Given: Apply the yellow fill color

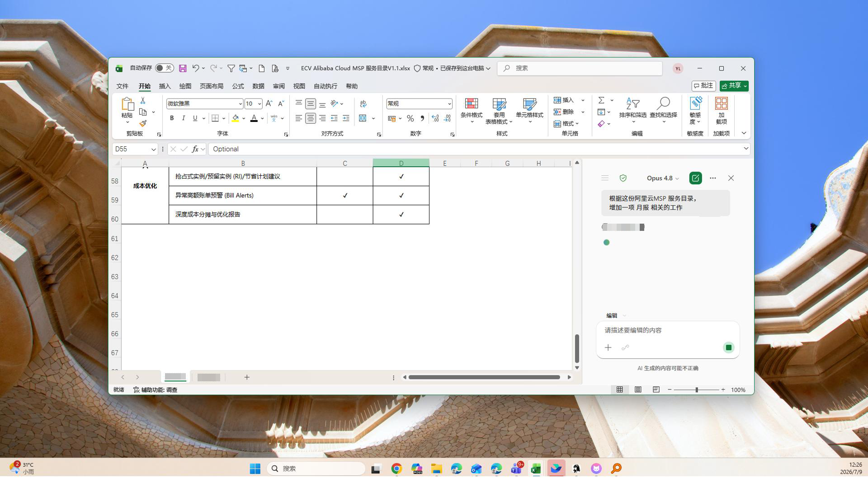Looking at the screenshot, I should point(236,118).
